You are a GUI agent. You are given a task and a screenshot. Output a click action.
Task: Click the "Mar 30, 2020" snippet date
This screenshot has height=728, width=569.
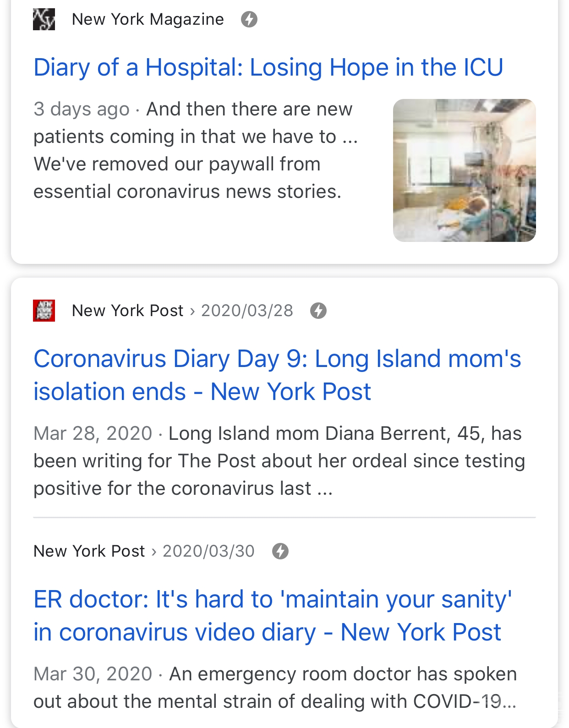(93, 674)
